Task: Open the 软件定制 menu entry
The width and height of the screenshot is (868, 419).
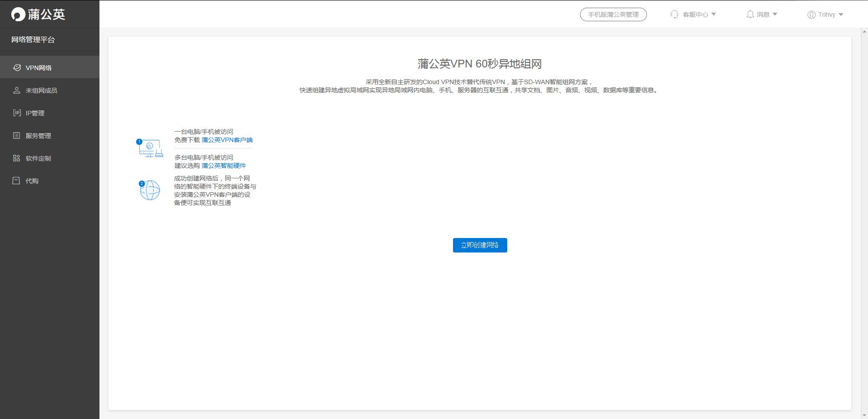Action: tap(50, 158)
